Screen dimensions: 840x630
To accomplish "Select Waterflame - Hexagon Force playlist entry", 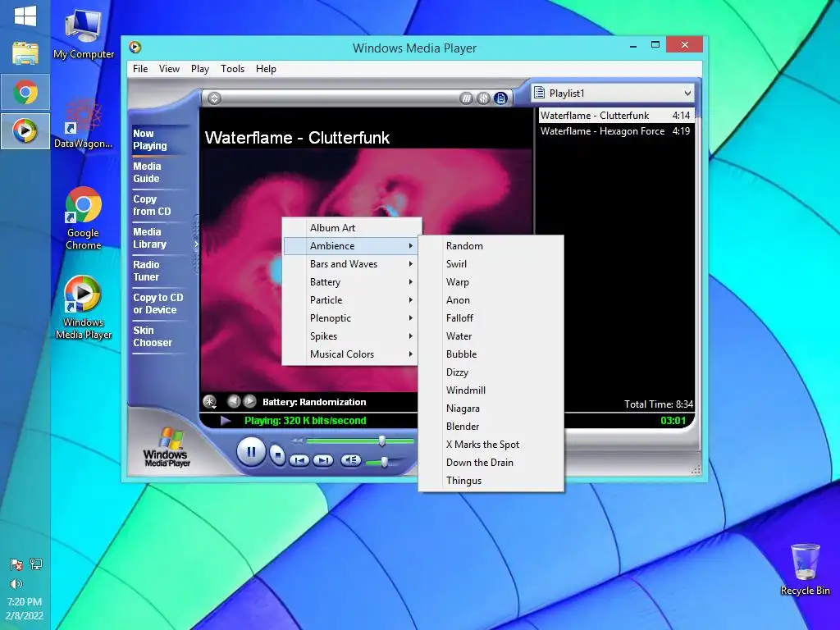I will (x=615, y=131).
